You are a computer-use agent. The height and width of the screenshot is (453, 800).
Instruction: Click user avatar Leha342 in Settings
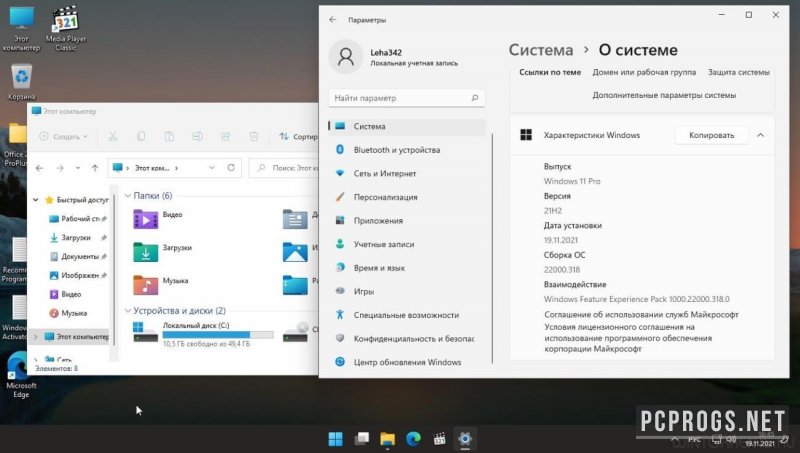[x=346, y=57]
